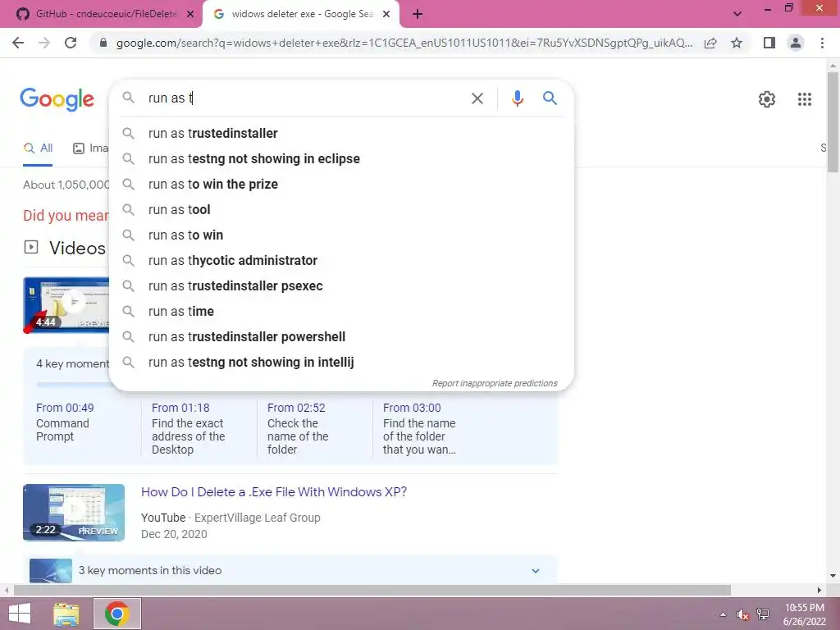Viewport: 840px width, 630px height.
Task: Click the browser forward arrow
Action: [44, 43]
